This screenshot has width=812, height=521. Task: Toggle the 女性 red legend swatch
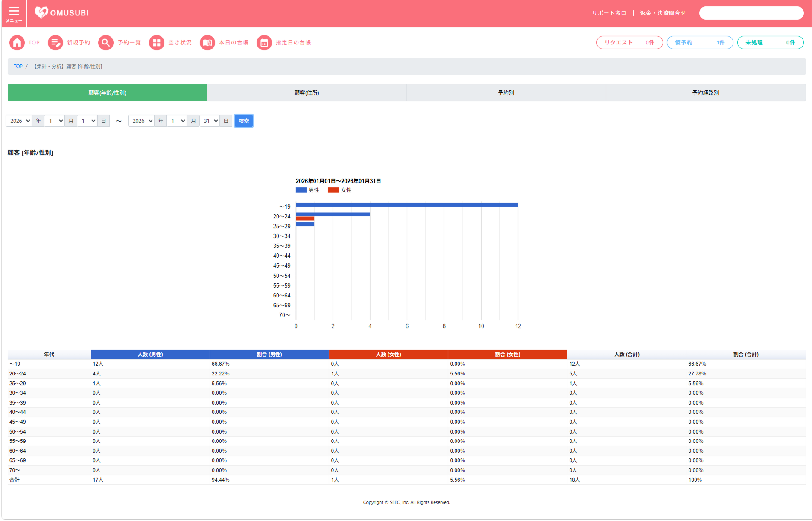(x=333, y=190)
